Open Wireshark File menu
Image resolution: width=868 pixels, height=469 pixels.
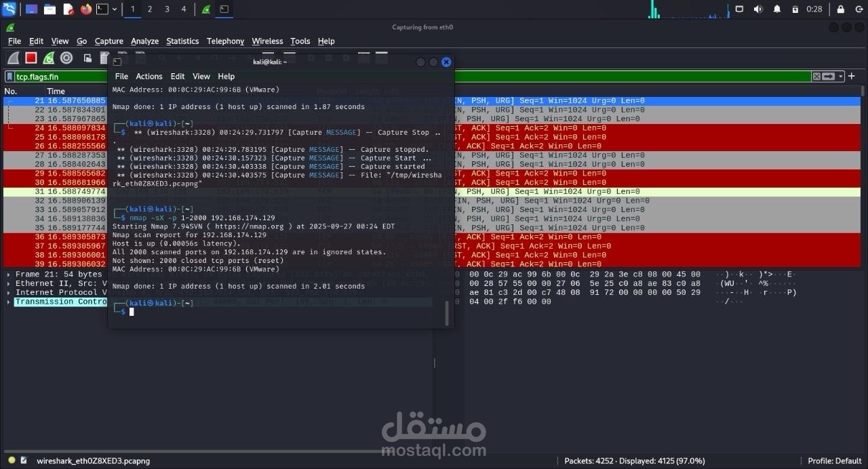click(14, 41)
